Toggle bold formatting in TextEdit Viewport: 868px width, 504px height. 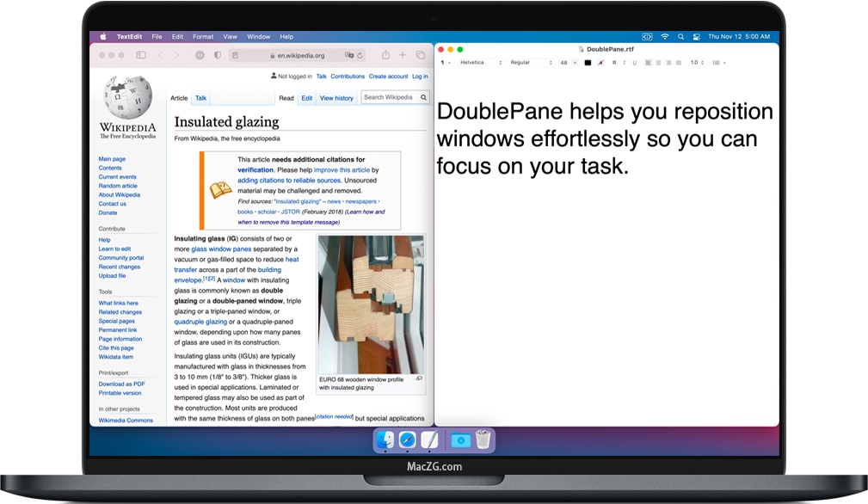click(x=614, y=63)
